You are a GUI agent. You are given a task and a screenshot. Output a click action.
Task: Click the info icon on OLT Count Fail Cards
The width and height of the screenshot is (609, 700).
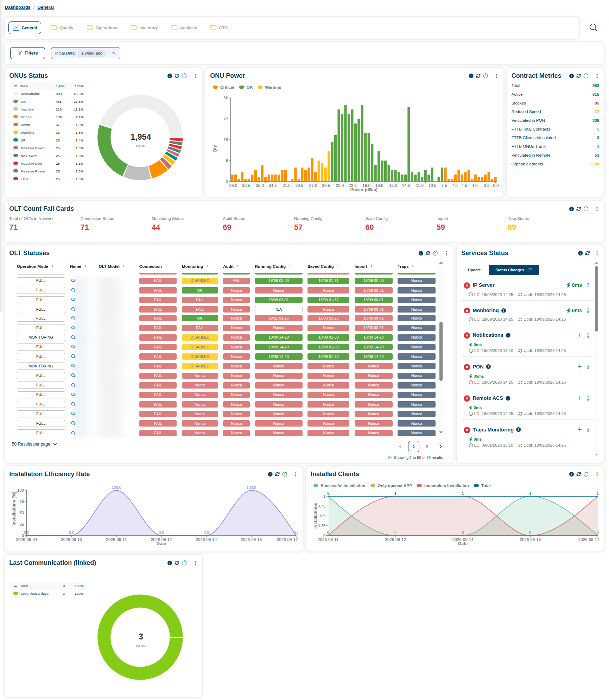pyautogui.click(x=571, y=209)
